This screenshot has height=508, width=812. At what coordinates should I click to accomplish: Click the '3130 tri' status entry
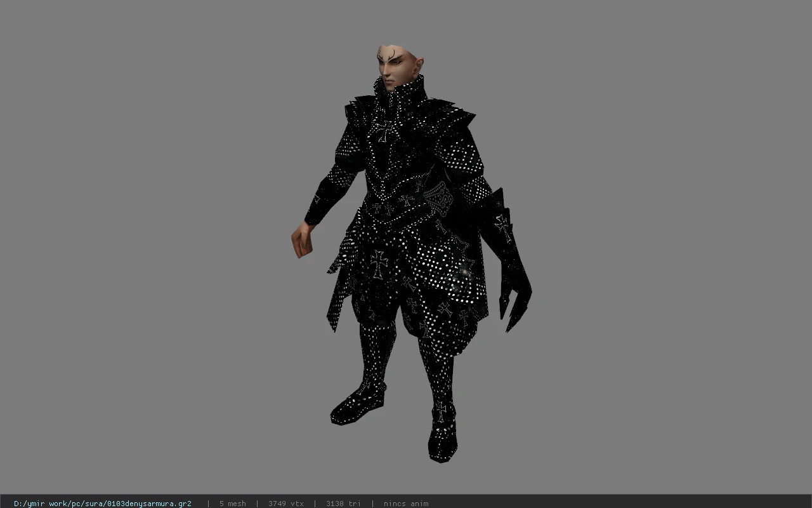[344, 504]
